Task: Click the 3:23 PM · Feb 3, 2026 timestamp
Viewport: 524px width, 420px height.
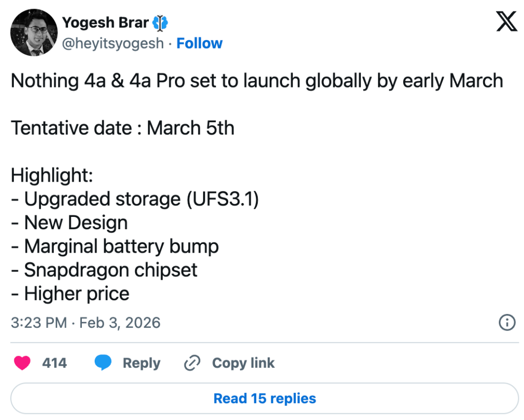Action: (85, 323)
